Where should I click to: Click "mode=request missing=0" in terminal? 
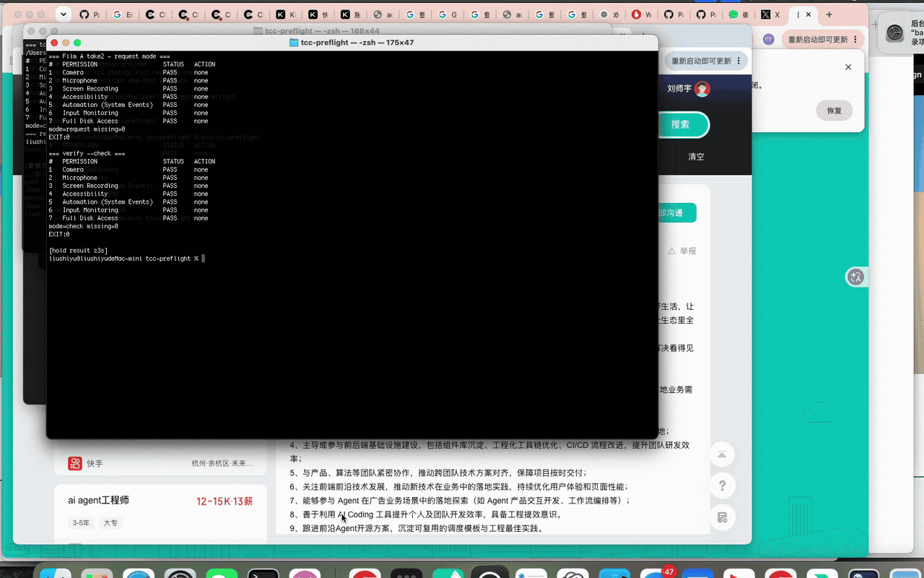click(x=87, y=129)
